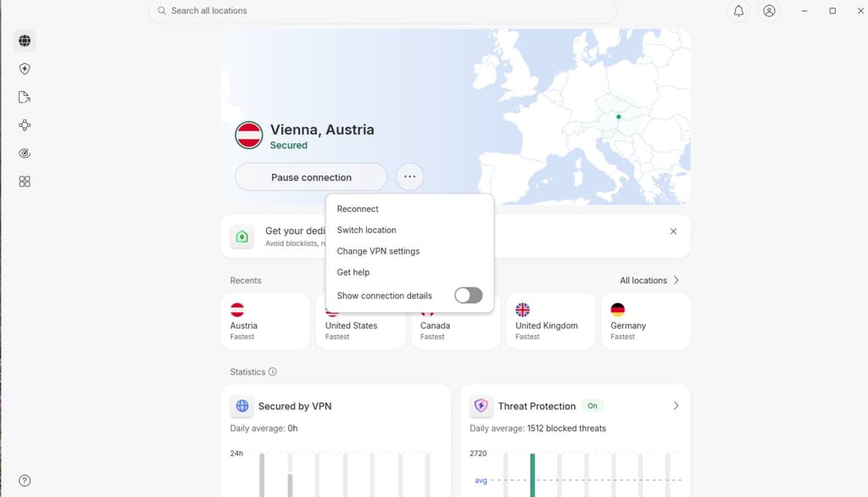Click the Secured by VPN globe icon
The image size is (868, 497).
(x=242, y=406)
